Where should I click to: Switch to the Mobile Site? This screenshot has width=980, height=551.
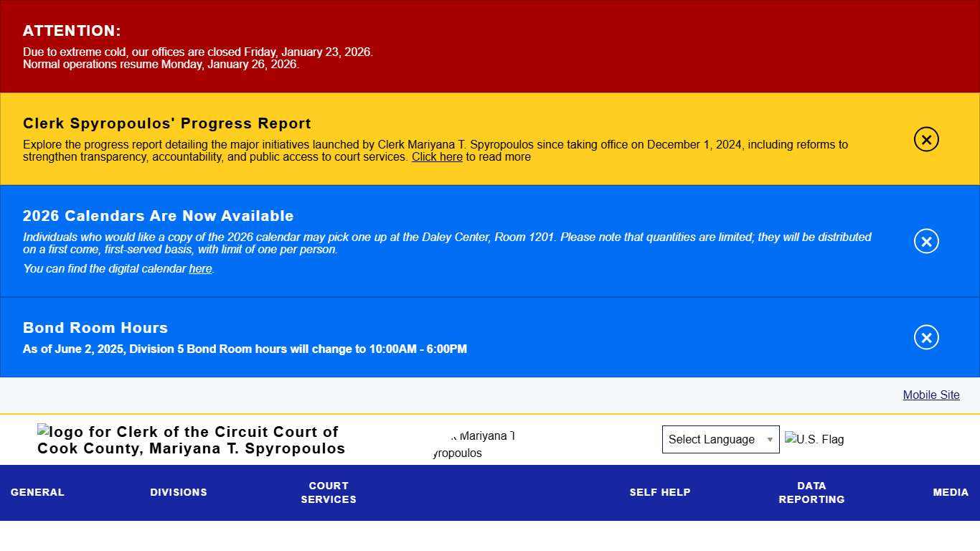[930, 395]
